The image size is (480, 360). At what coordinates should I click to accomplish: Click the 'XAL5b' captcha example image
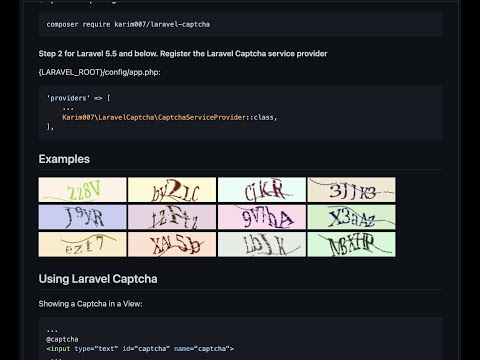[x=172, y=244]
